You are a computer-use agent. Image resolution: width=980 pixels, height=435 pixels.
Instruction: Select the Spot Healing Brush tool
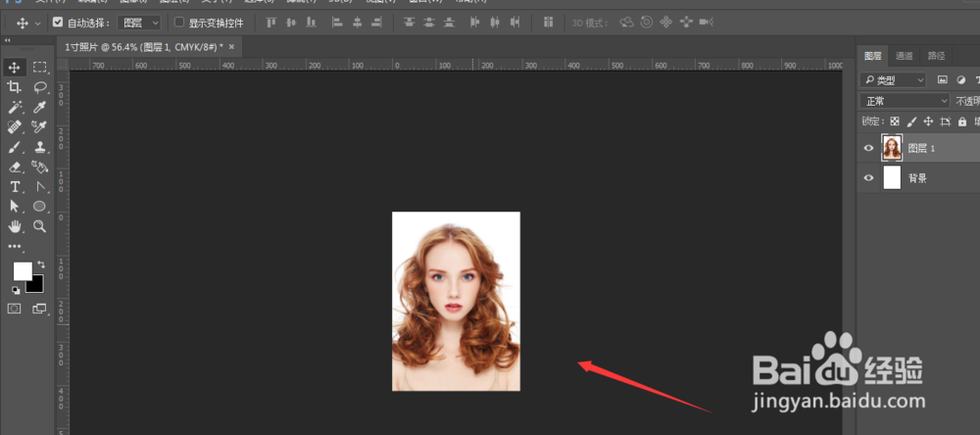[15, 127]
